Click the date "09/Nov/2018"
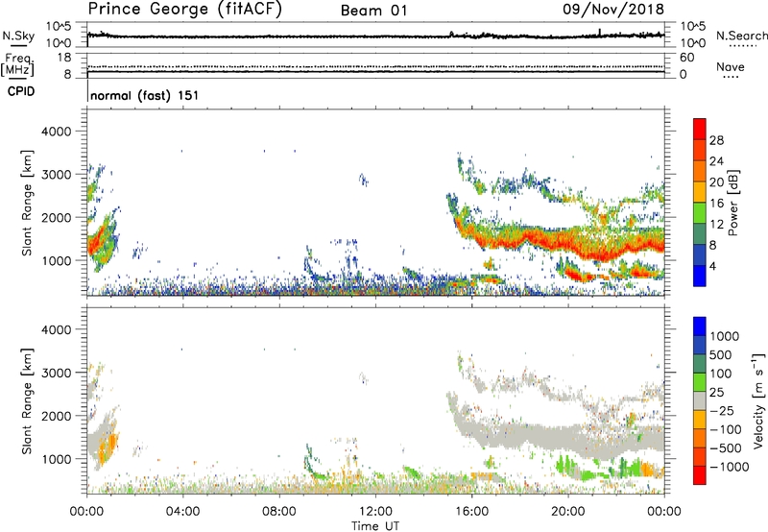The height and width of the screenshot is (532, 768). 612,10
